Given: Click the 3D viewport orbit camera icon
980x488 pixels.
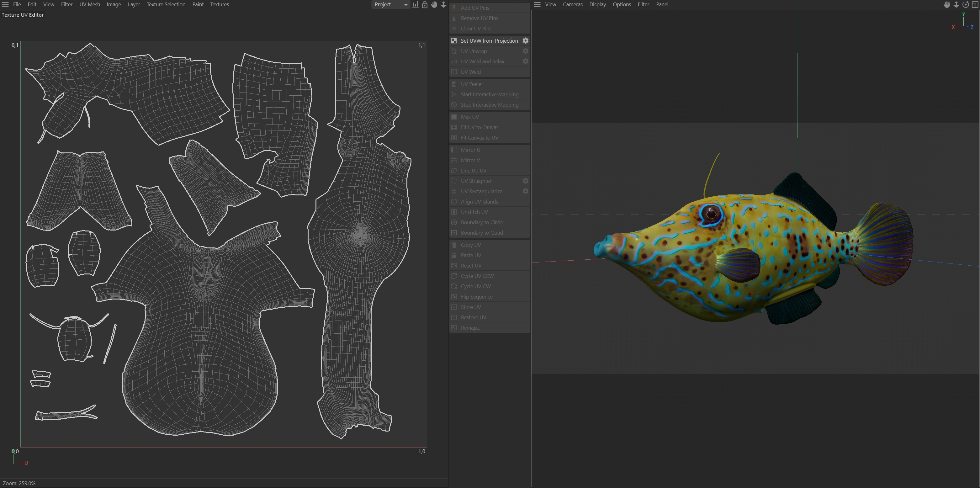Looking at the screenshot, I should point(966,5).
